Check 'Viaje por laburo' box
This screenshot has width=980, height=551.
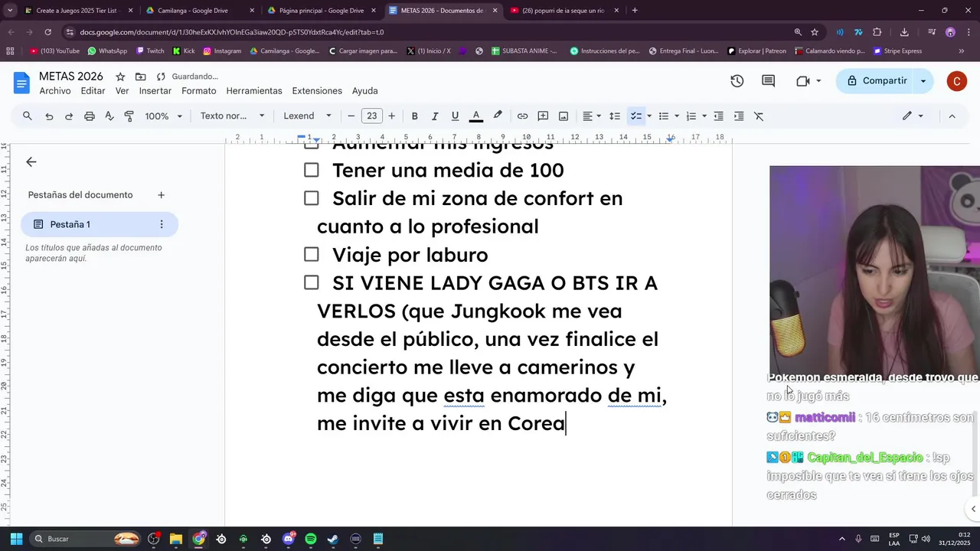click(311, 254)
